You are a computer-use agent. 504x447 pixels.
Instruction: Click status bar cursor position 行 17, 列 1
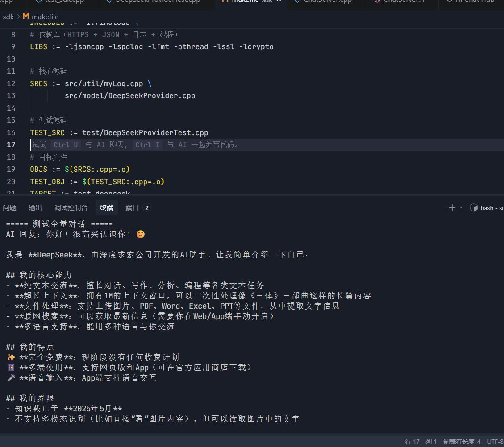(421, 442)
